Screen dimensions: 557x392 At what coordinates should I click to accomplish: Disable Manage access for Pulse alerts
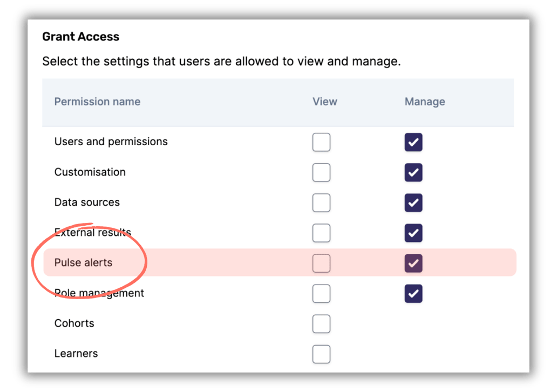click(413, 263)
